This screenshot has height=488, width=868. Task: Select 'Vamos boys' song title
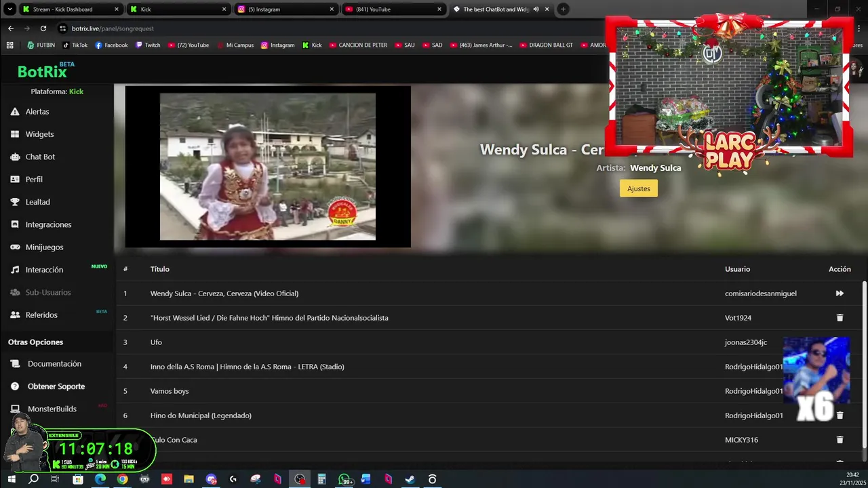click(170, 391)
